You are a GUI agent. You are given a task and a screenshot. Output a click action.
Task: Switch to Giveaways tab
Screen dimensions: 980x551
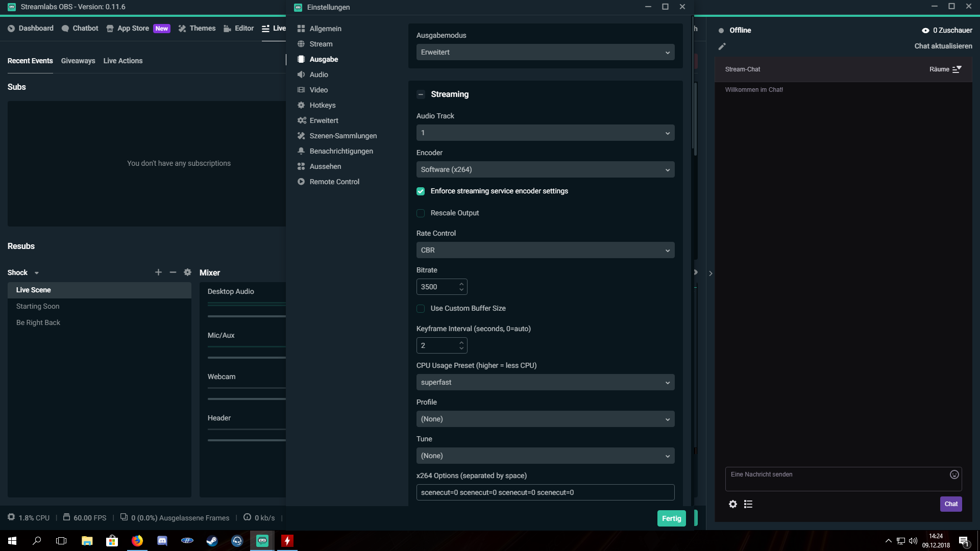(x=78, y=61)
